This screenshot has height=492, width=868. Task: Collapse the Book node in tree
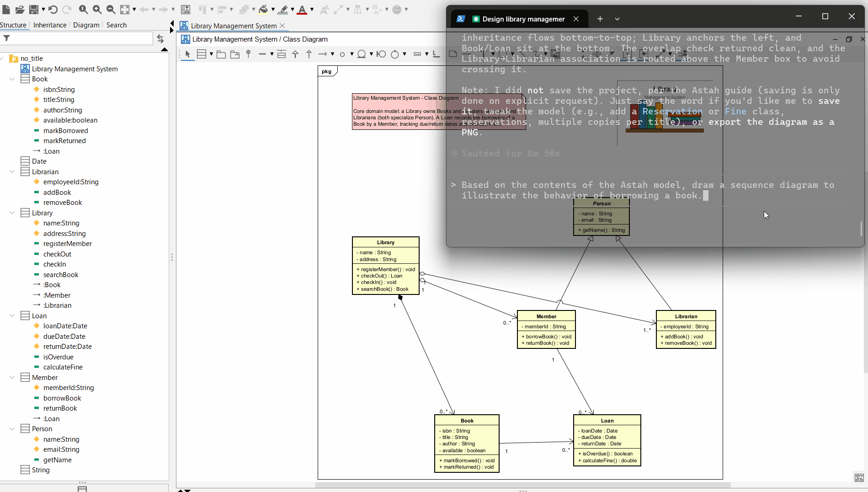click(12, 79)
